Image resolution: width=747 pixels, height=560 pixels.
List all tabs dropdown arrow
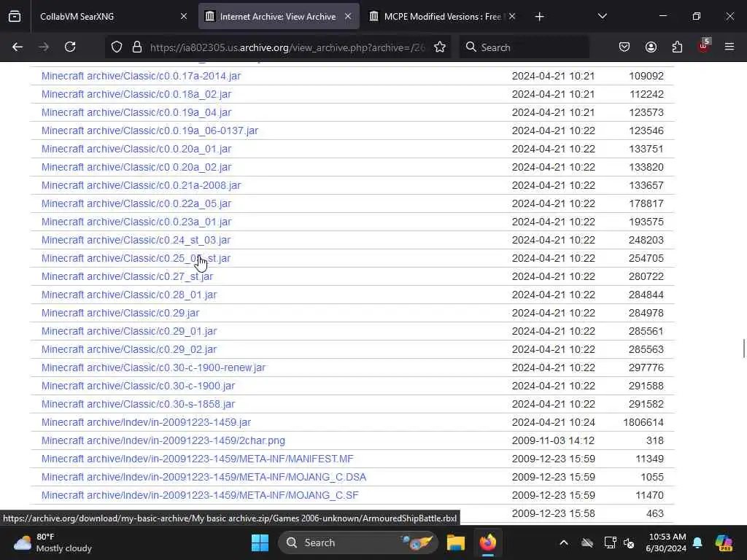tap(602, 17)
